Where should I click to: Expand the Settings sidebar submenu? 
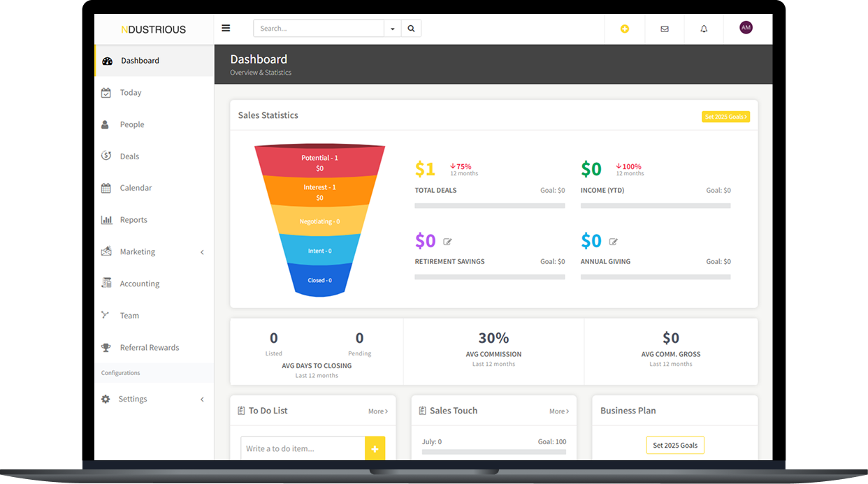click(202, 399)
